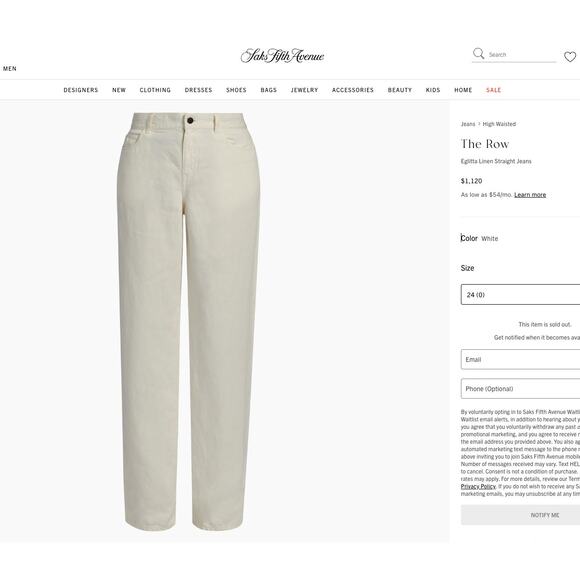
Task: Open the DRESSES category
Action: pos(199,90)
